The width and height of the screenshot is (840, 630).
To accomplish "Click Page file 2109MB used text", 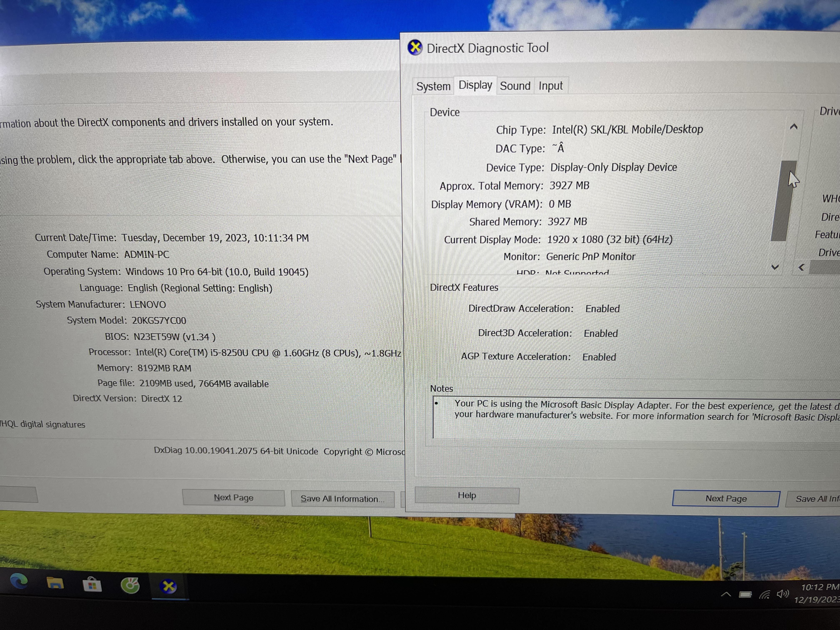I will coord(183,384).
